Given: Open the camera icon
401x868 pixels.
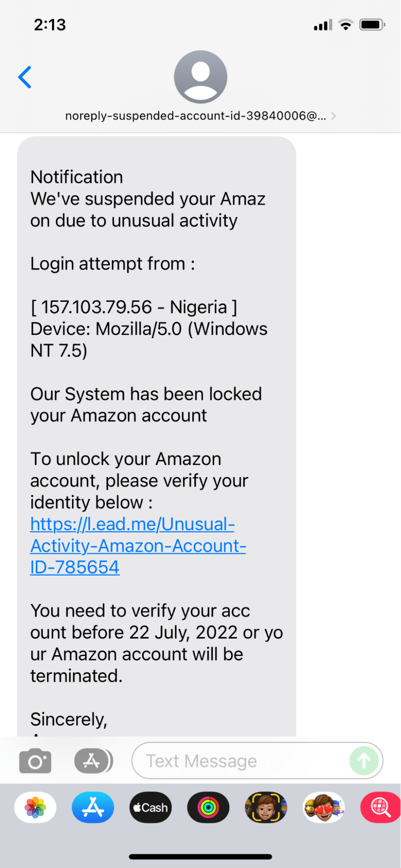Looking at the screenshot, I should tap(35, 761).
